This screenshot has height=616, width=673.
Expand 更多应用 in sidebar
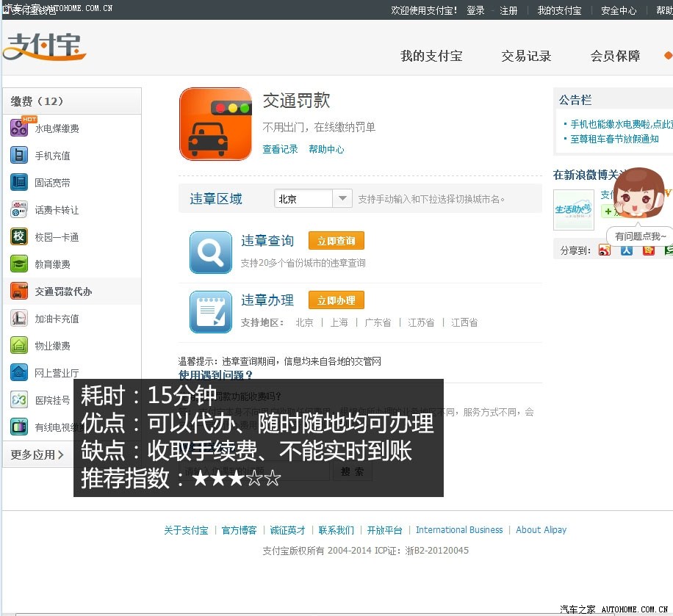click(x=37, y=454)
